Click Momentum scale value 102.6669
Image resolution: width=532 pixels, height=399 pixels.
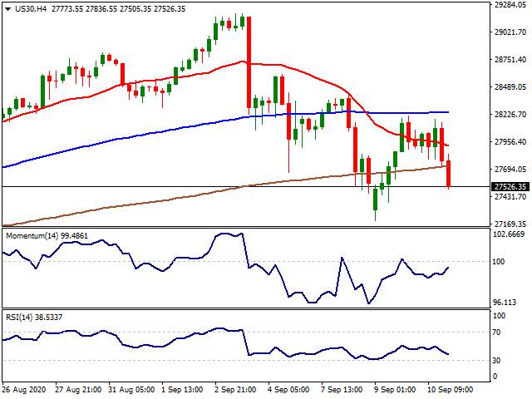(x=509, y=234)
